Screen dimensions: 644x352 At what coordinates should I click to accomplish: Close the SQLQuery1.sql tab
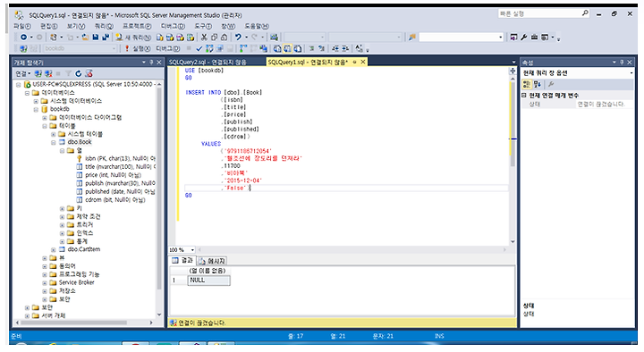coord(363,62)
